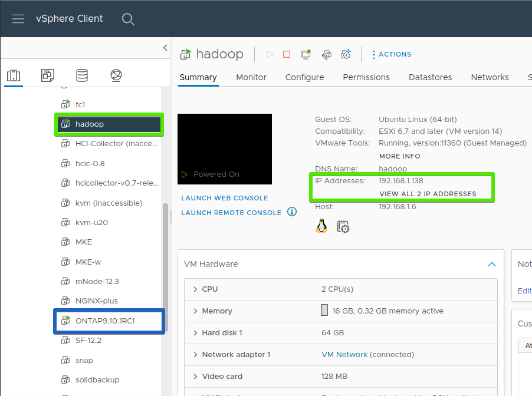Image resolution: width=532 pixels, height=396 pixels.
Task: Expand the Network adapter 1 row
Action: (x=195, y=355)
